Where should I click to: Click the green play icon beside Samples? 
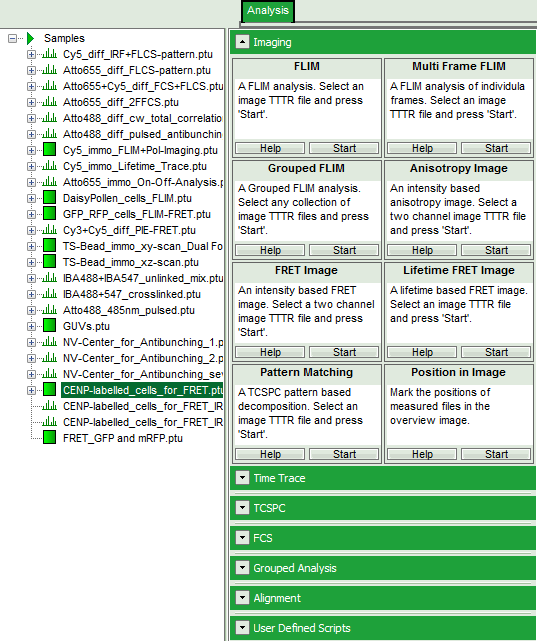(31, 38)
